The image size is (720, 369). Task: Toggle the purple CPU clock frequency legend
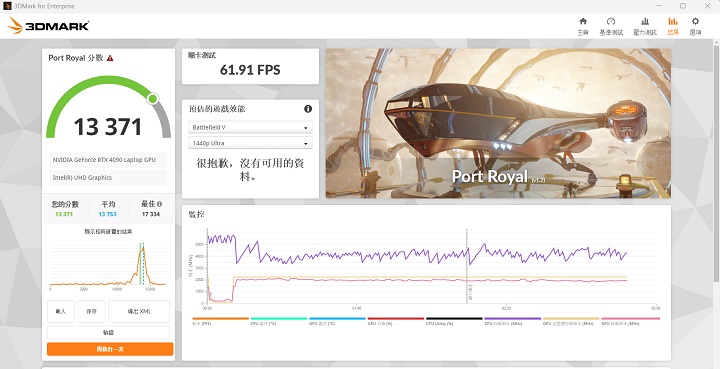(x=512, y=321)
